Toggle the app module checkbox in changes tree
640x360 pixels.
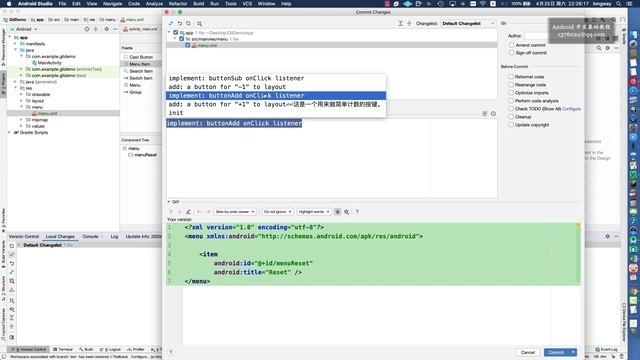coord(176,33)
